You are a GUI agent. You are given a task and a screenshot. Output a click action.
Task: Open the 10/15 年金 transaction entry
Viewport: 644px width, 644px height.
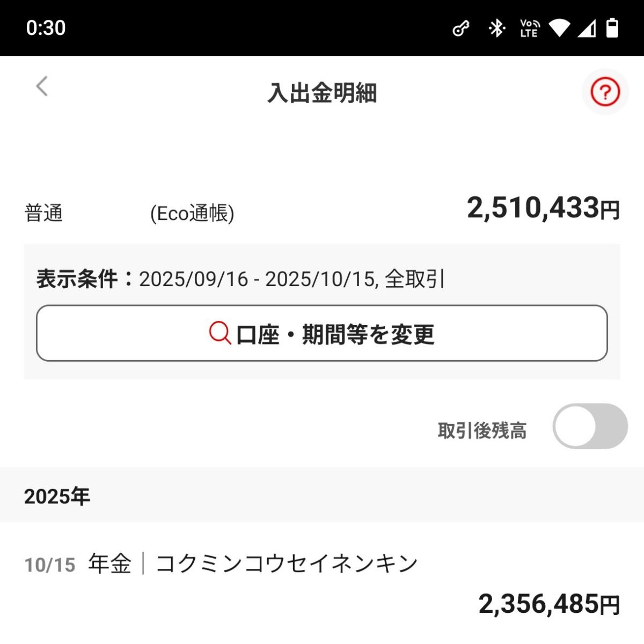point(252,564)
